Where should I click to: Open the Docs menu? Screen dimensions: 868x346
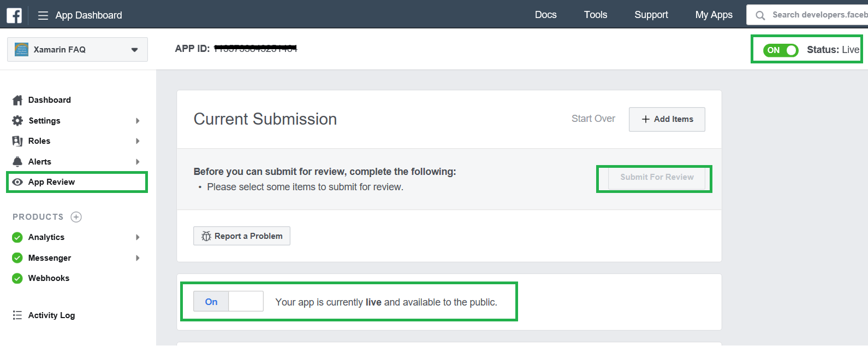546,15
